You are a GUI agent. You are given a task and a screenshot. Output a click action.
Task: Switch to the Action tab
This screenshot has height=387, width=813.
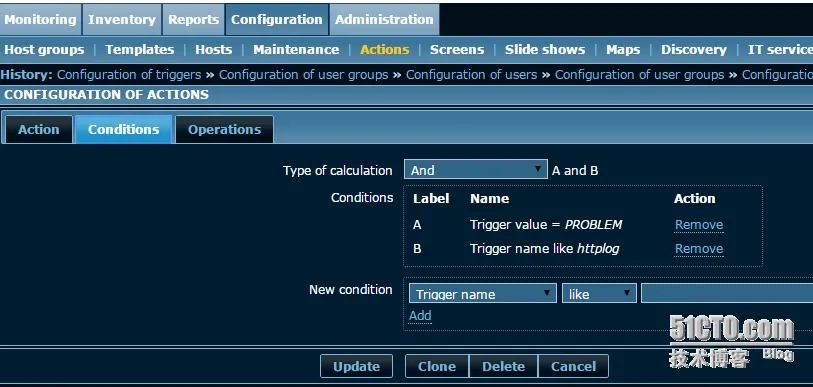pyautogui.click(x=38, y=129)
